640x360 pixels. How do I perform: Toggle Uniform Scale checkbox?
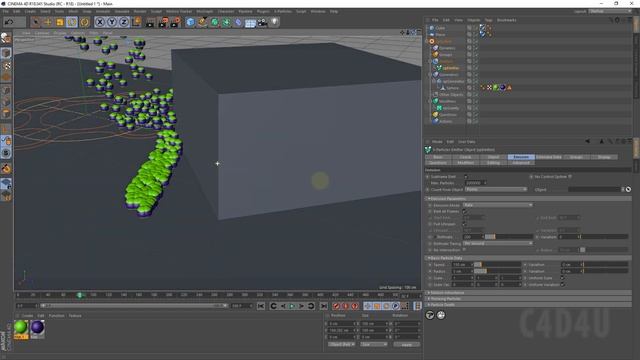(562, 278)
